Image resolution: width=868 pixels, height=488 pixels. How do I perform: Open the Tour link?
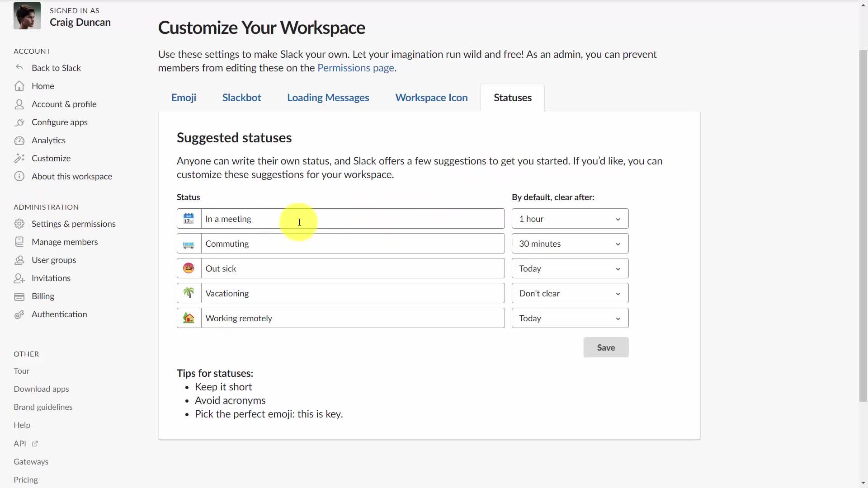pos(21,371)
